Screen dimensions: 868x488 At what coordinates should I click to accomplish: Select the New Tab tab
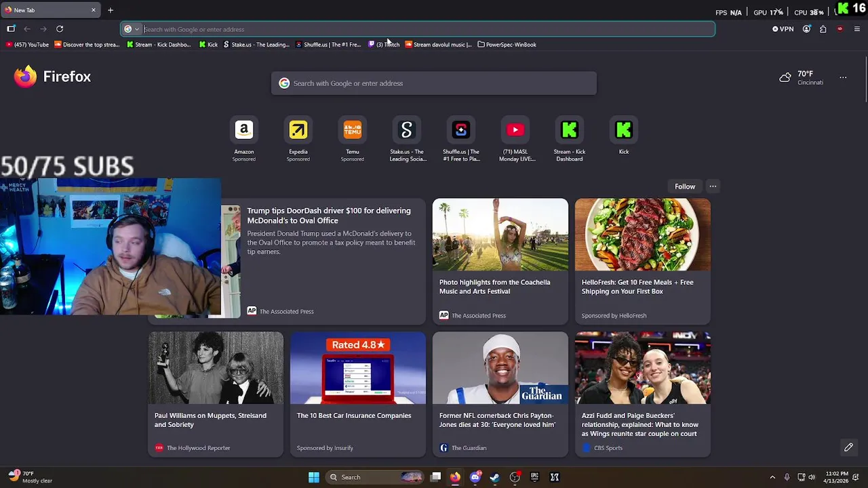(x=49, y=10)
